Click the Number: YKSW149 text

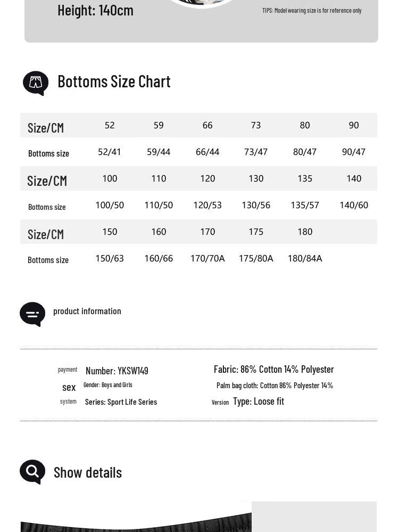pyautogui.click(x=117, y=371)
